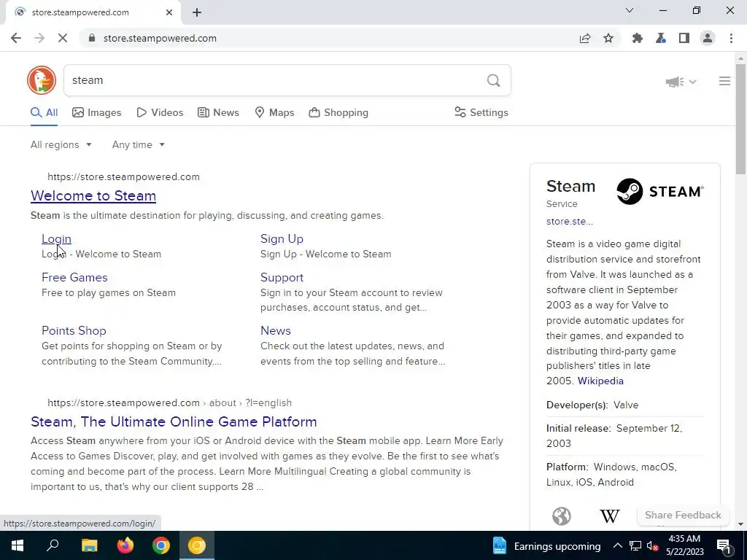Viewport: 747px width, 560px height.
Task: Open the Welcome to Steam result
Action: pyautogui.click(x=93, y=195)
